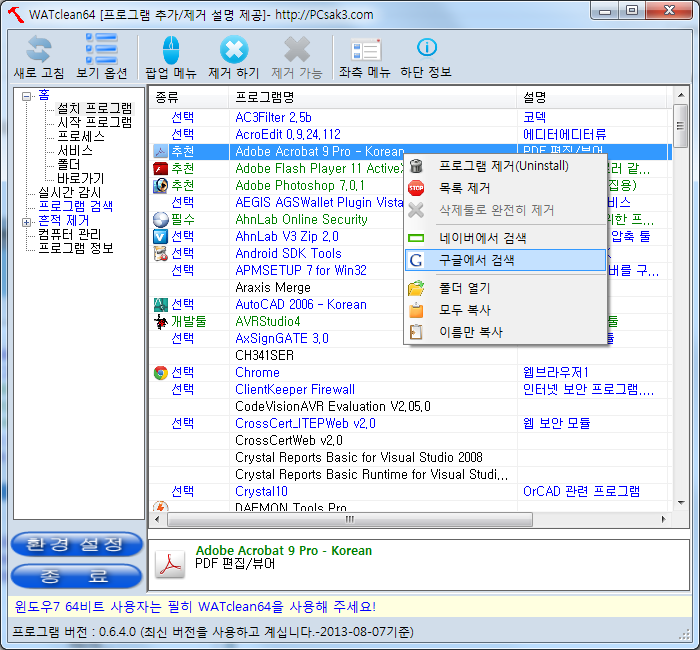Click the AhnLab V3 Zip row icon
The height and width of the screenshot is (650, 700).
(x=160, y=236)
